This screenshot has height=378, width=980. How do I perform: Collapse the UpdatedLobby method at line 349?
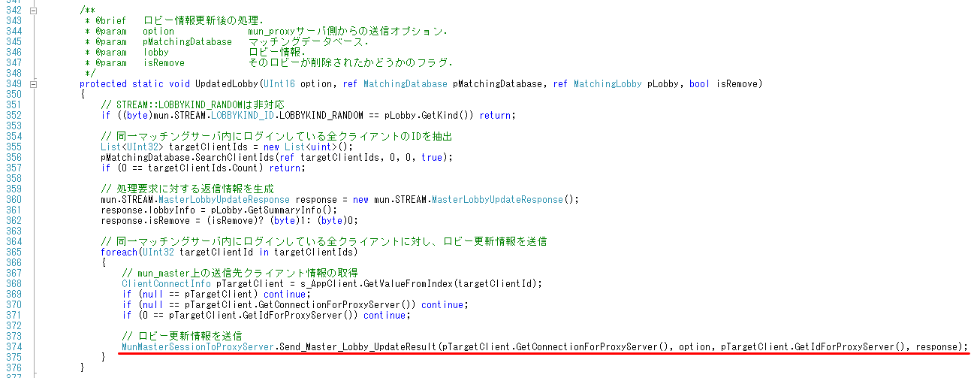click(33, 84)
